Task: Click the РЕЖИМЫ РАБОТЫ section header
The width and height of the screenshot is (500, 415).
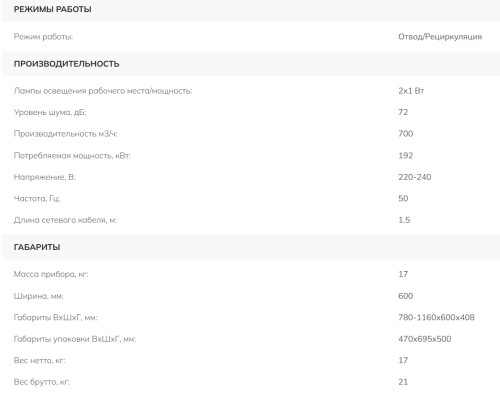Action: (52, 9)
